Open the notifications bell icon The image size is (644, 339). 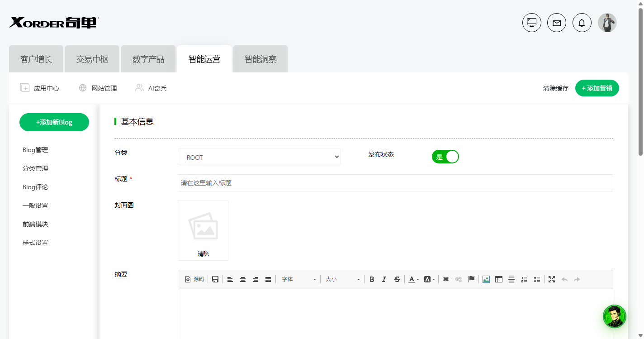point(582,23)
